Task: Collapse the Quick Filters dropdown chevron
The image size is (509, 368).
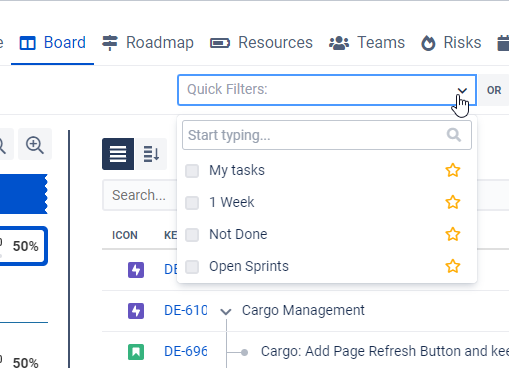Action: (462, 90)
